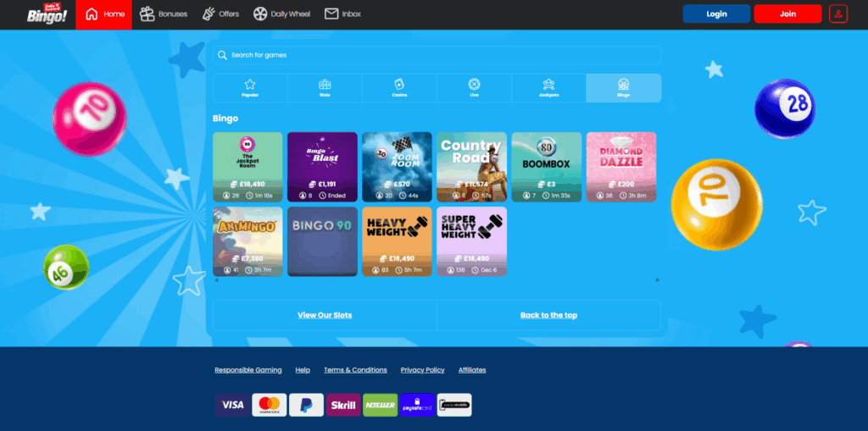Viewport: 868px width, 431px height.
Task: Click the user account icon beside Join
Action: [x=837, y=14]
